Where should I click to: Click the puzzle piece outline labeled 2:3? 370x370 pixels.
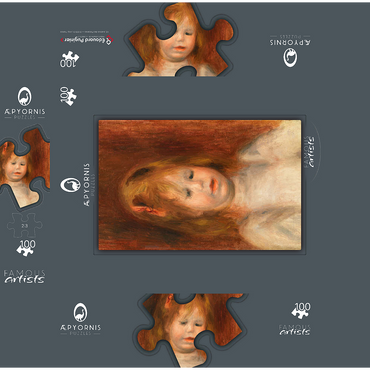pos(25,226)
